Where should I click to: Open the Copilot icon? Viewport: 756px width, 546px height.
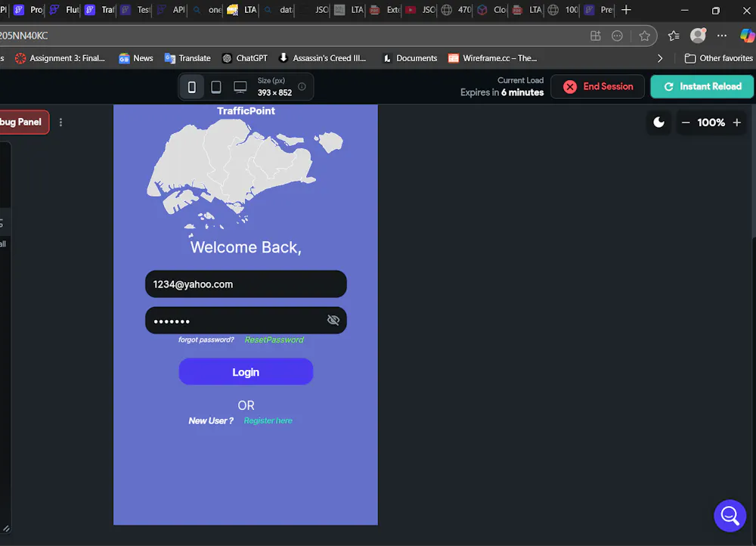coord(748,36)
